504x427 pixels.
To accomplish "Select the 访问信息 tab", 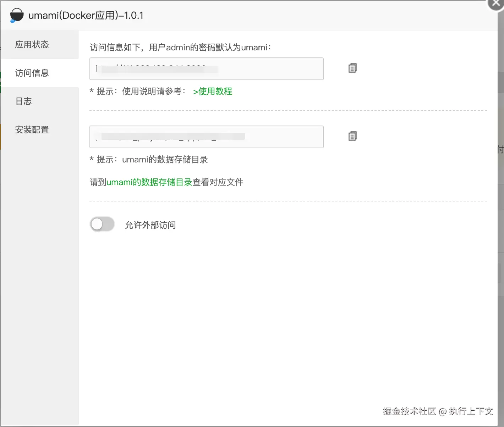I will (39, 73).
